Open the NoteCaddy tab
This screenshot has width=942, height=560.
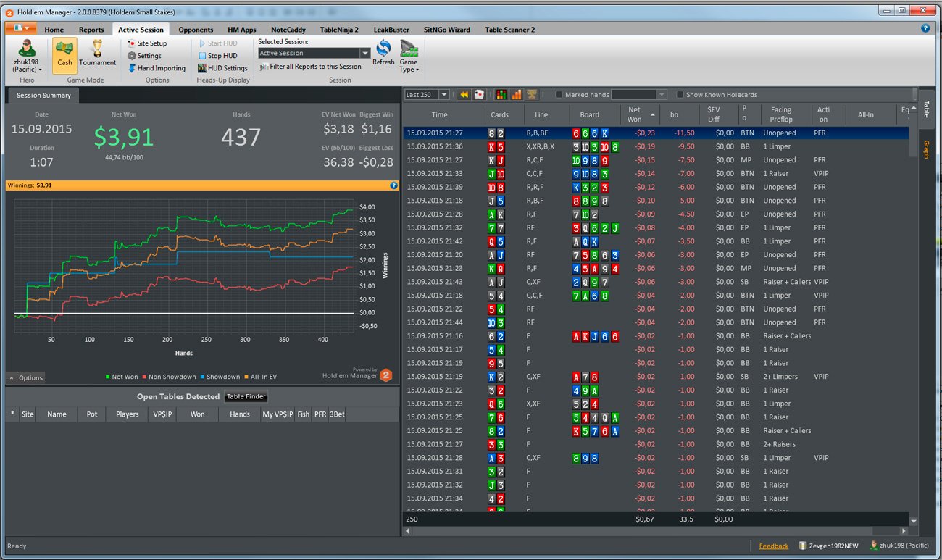pos(288,30)
